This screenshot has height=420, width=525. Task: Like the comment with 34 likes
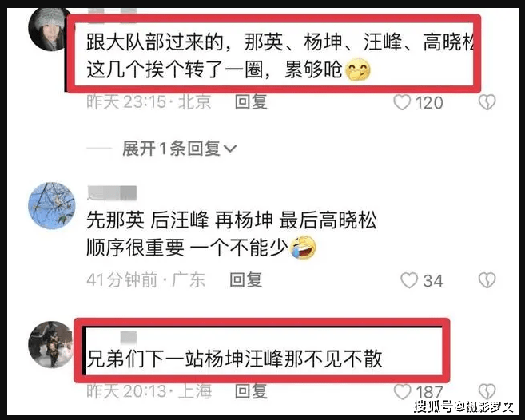(409, 280)
